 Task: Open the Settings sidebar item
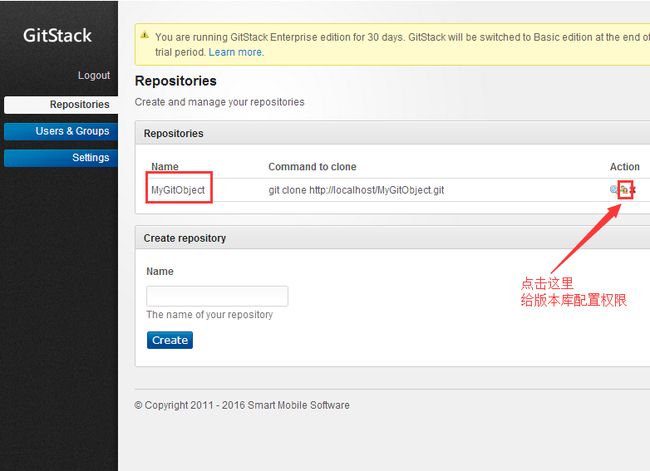coord(61,158)
